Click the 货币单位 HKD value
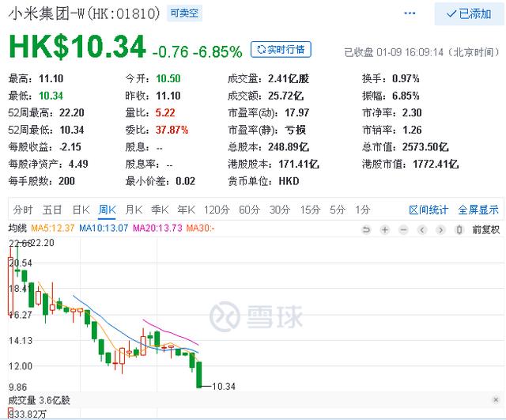The width and height of the screenshot is (506, 420). tap(289, 181)
